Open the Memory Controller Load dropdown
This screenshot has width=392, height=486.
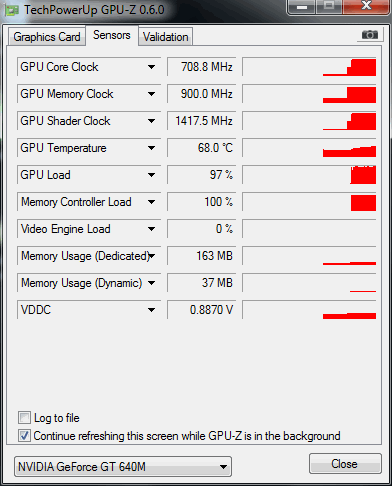point(152,202)
